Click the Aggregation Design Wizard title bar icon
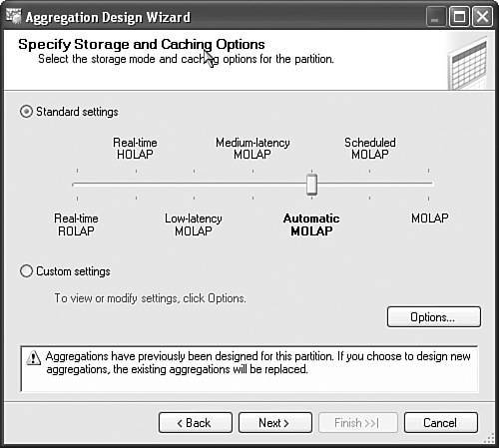Screen dimensions: 499x448 point(13,16)
